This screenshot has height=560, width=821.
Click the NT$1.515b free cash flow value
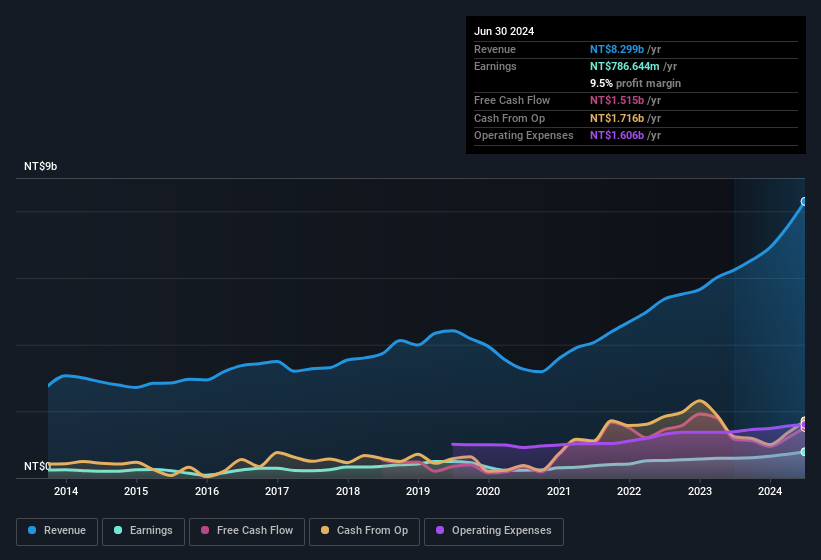(x=617, y=100)
